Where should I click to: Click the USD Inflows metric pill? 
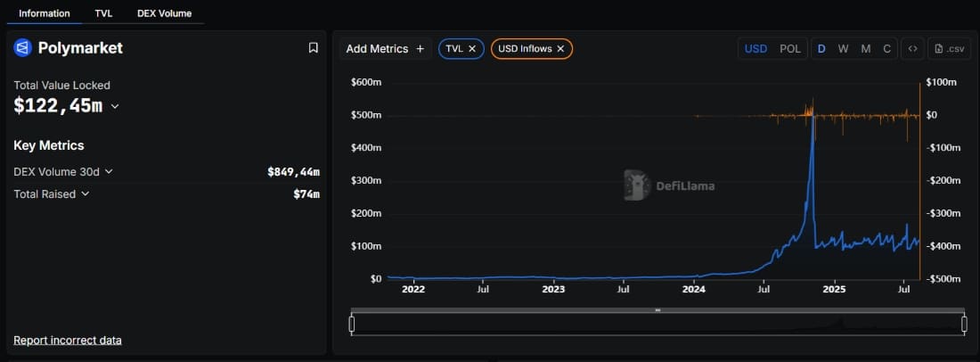532,49
